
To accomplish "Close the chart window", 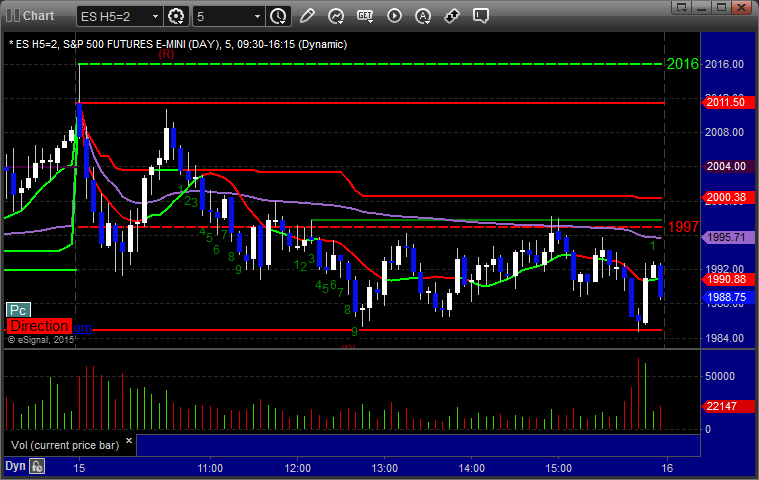I will [x=742, y=7].
